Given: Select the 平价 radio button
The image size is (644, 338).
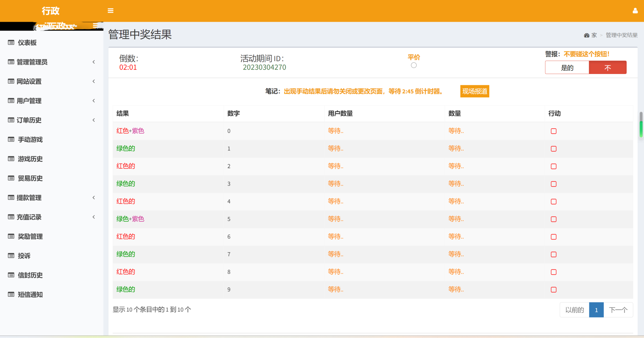Looking at the screenshot, I should [x=414, y=65].
